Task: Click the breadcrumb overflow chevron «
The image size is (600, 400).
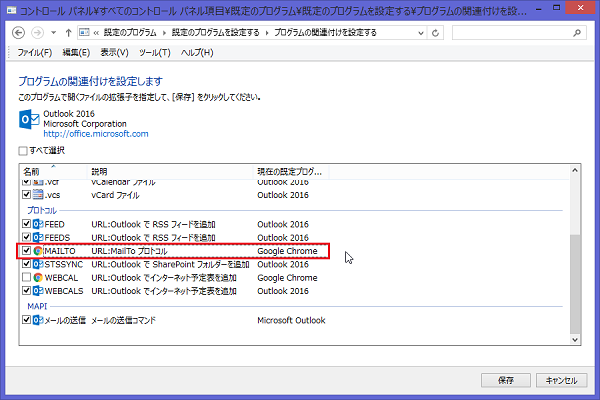Action: pos(96,33)
